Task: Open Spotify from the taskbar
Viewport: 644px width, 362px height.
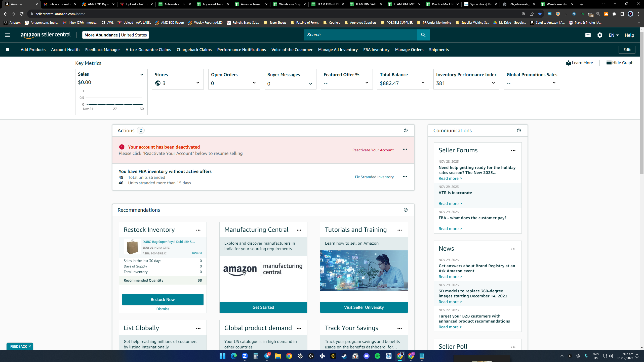Action: tap(378, 356)
